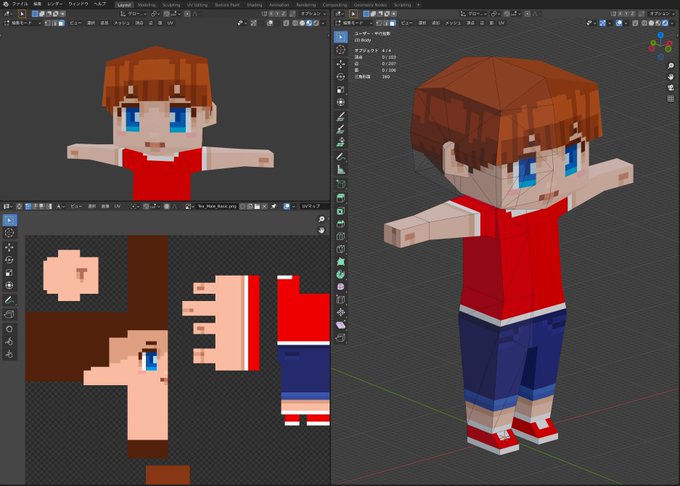Select the Inset Faces tool
680x486 pixels.
341,211
